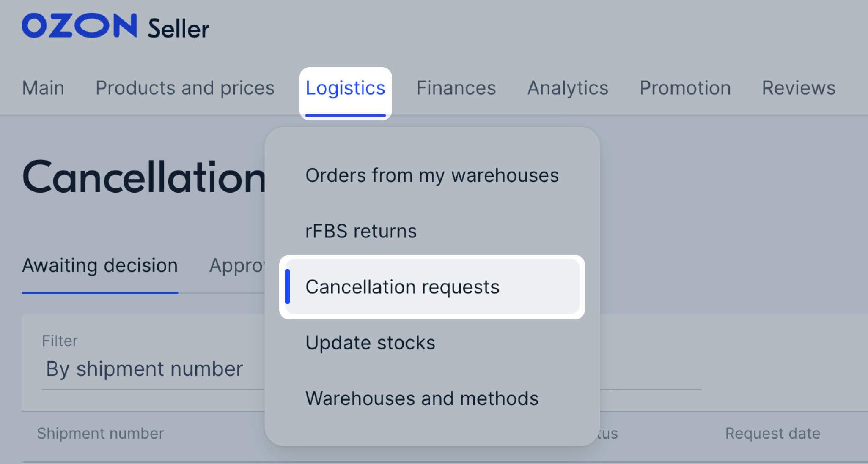The height and width of the screenshot is (464, 868).
Task: Go to the Main navigation tab
Action: pos(43,88)
